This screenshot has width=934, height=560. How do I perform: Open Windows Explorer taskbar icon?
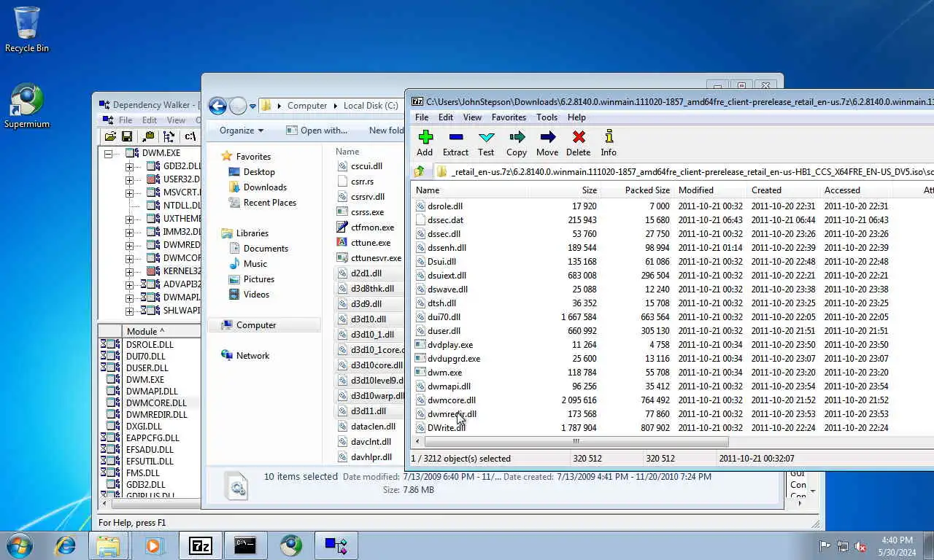coord(108,545)
